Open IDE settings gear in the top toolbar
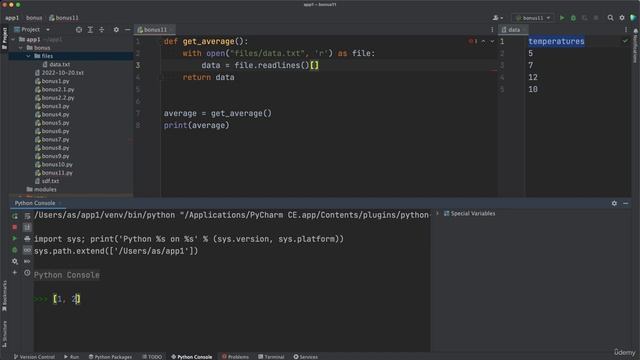Image resolution: width=640 pixels, height=360 pixels. click(622, 18)
